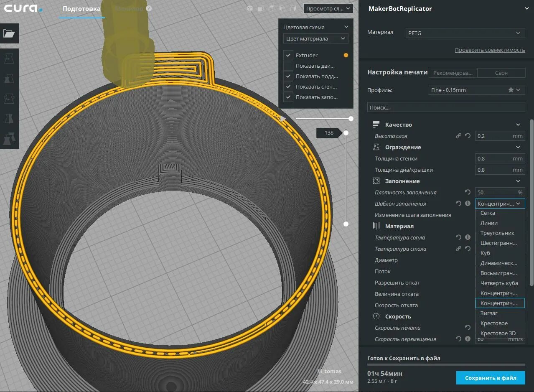Image resolution: width=534 pixels, height=392 pixels.
Task: Choose Треугольник infill pattern
Action: 500,233
